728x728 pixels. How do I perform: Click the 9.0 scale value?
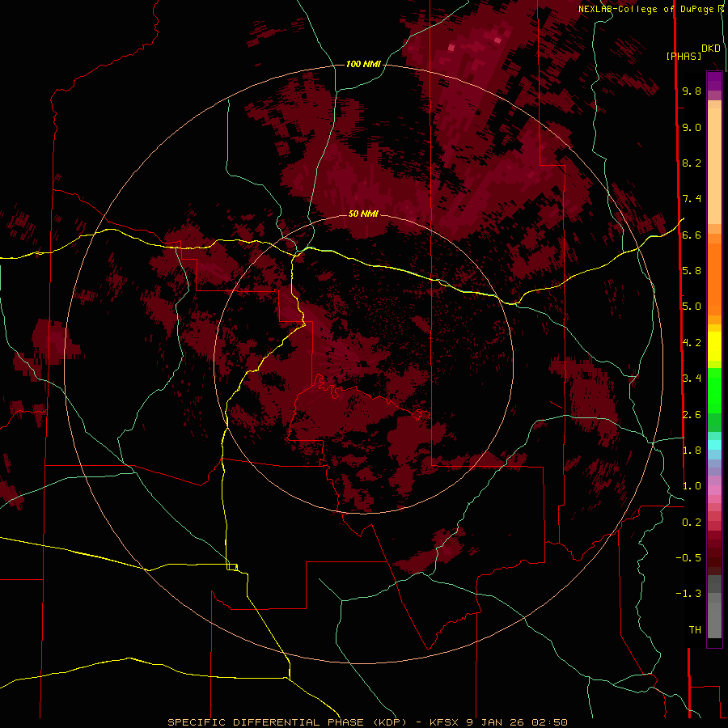pos(692,127)
